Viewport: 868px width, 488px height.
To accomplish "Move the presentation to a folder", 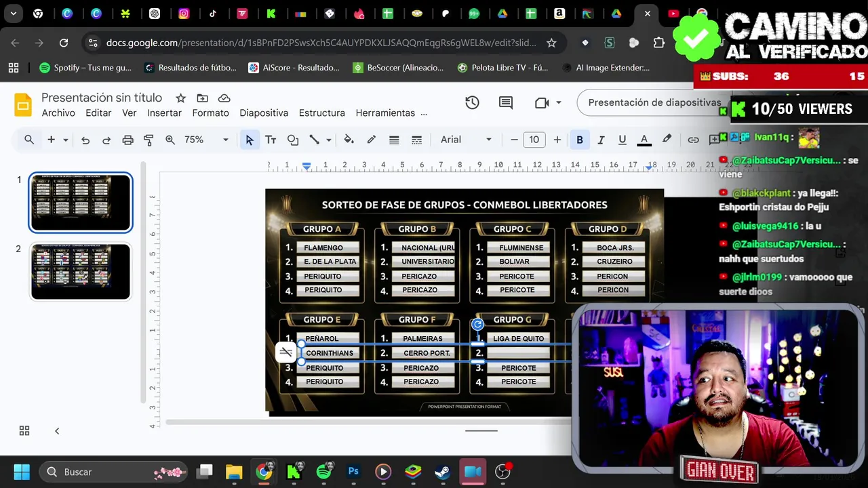I will 202,98.
